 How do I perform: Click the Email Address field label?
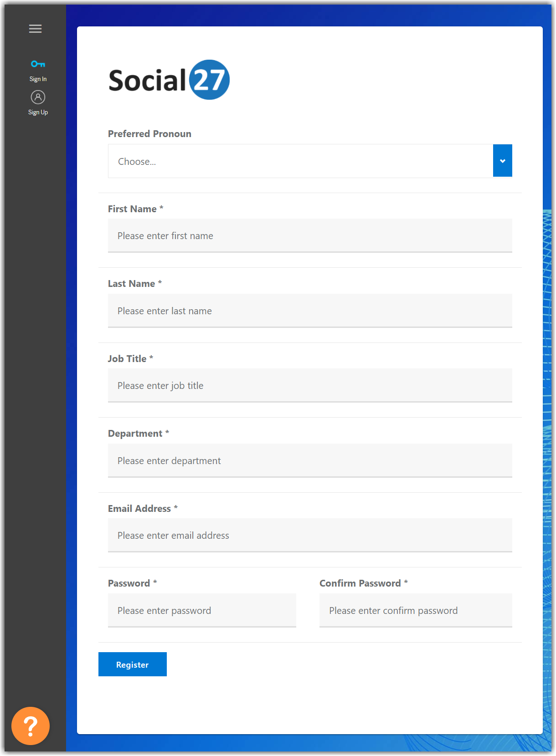click(x=139, y=509)
